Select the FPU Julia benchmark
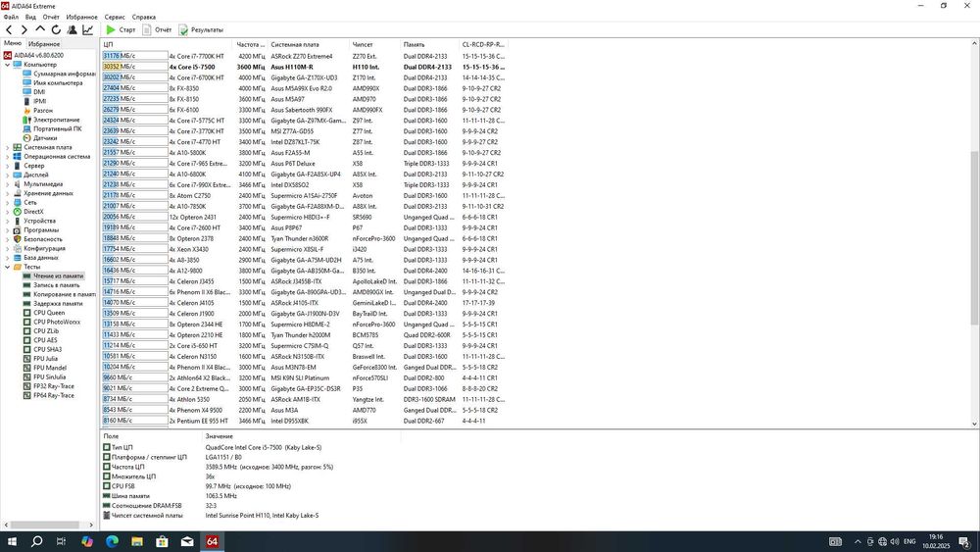 tap(45, 358)
